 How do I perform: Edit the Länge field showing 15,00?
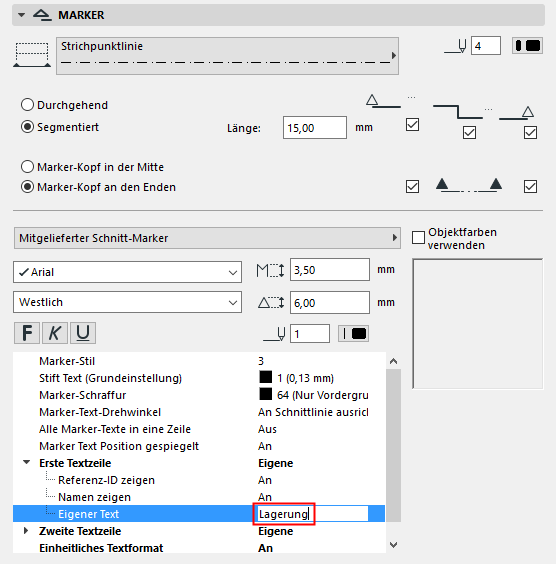pos(315,128)
